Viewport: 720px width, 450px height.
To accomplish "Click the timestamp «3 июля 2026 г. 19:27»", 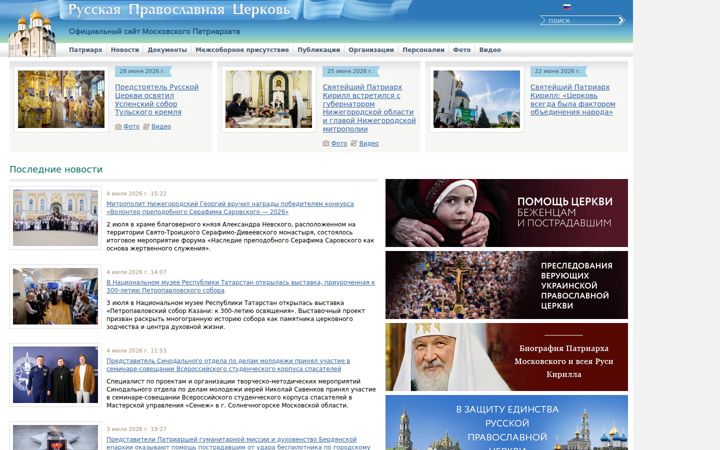I will (136, 429).
